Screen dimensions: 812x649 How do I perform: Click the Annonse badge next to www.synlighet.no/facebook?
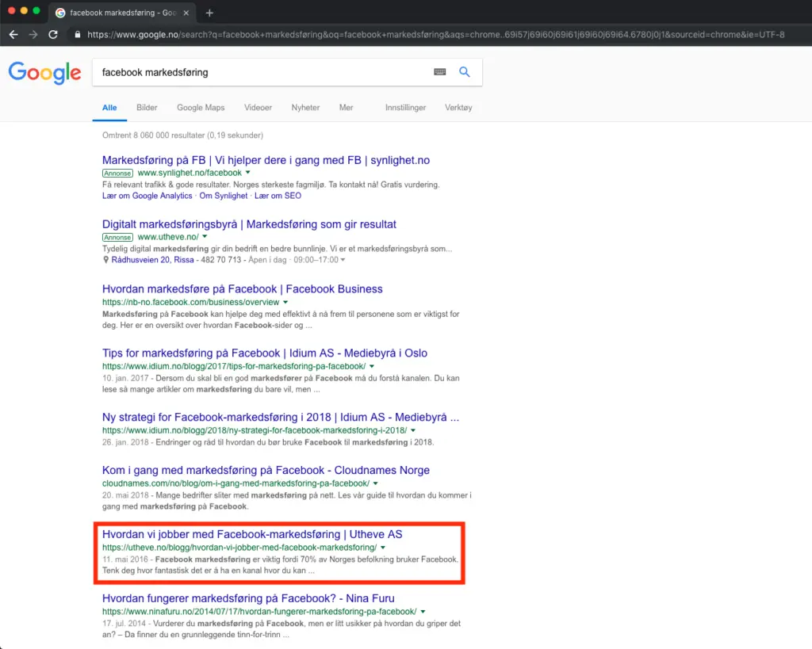117,174
